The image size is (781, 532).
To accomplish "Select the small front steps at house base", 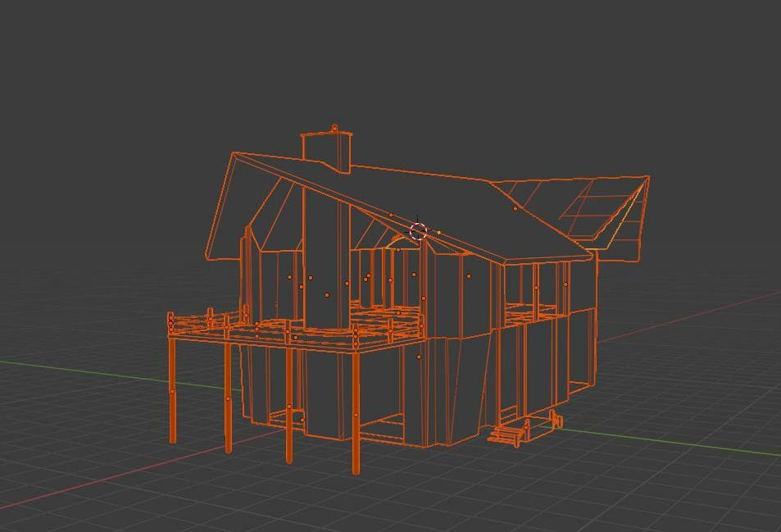I will click(507, 434).
